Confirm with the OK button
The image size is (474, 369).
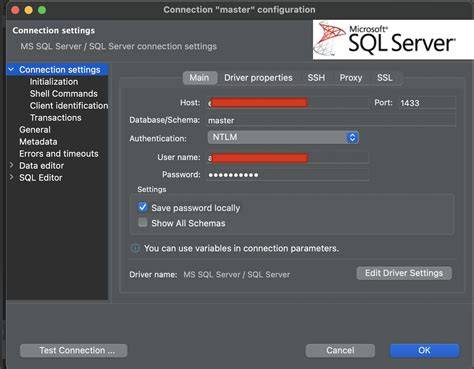(x=425, y=350)
